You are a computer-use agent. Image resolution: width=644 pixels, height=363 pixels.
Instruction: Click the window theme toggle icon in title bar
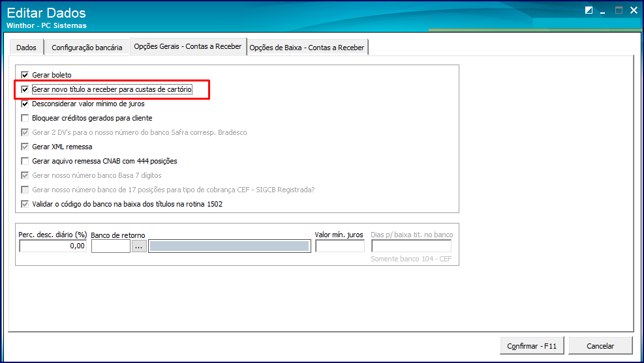pos(589,10)
